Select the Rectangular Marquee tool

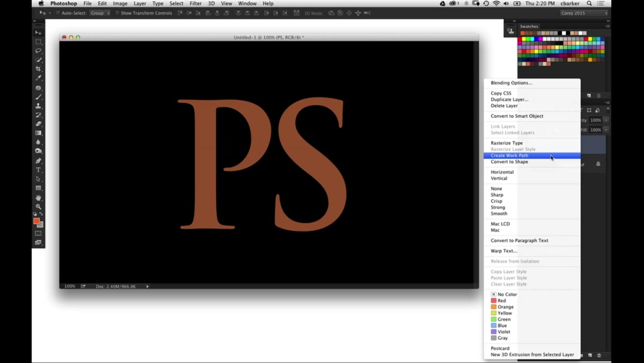click(38, 42)
